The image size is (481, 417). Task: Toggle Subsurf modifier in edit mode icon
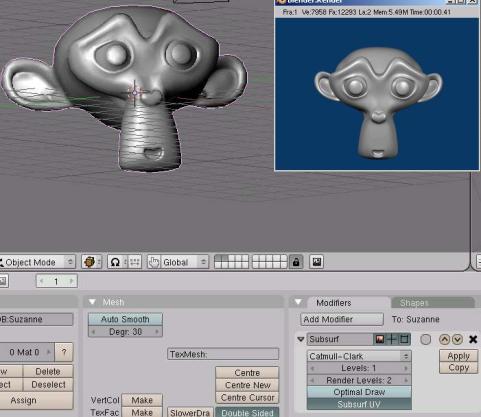pos(404,339)
